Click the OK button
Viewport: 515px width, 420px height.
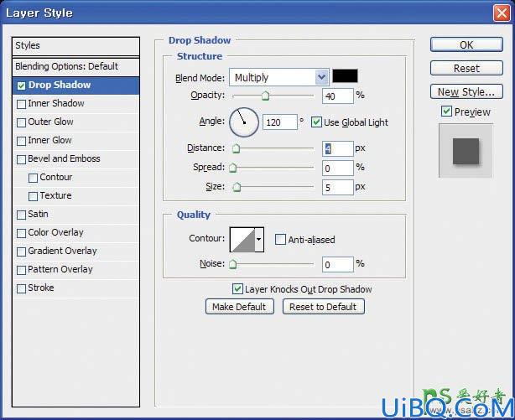pos(466,44)
